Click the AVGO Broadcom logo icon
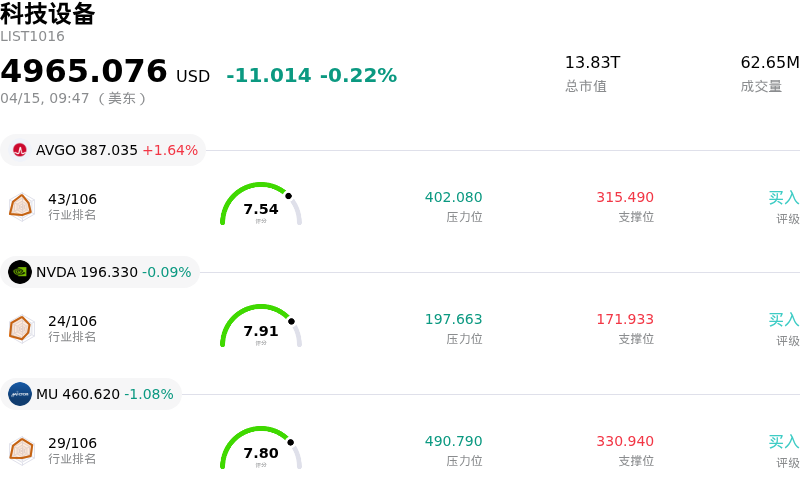The height and width of the screenshot is (488, 800). pos(20,150)
